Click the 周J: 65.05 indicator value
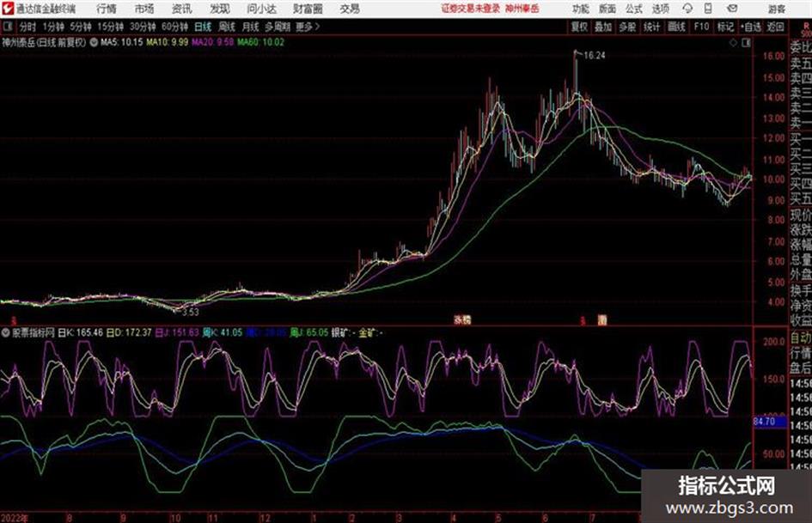Viewport: 812px width, 523px height. coord(308,332)
